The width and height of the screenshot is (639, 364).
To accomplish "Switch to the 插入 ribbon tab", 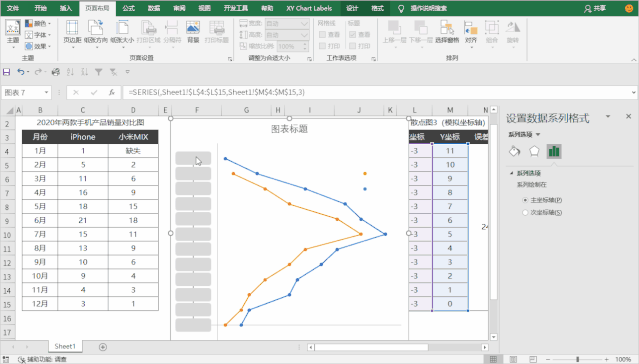I will 66,8.
